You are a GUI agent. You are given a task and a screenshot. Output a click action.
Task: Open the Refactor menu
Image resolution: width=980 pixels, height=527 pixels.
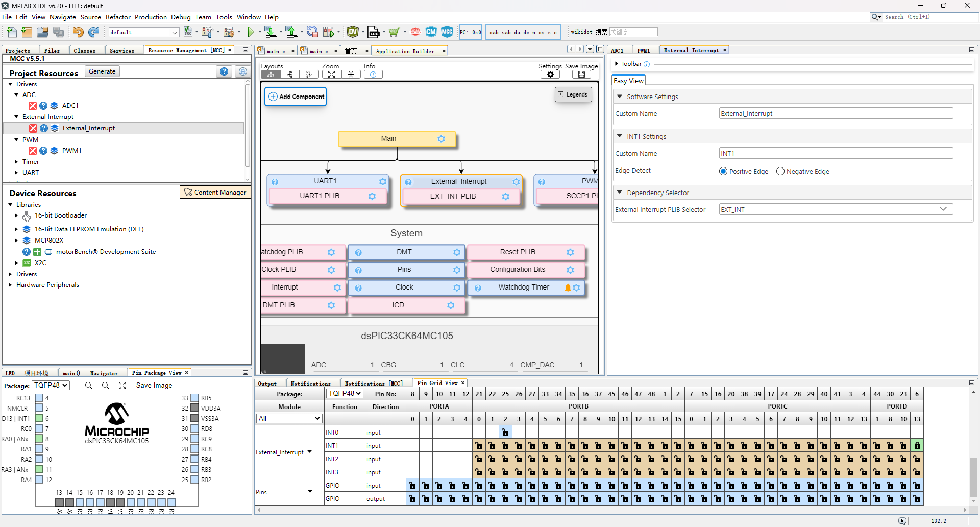[118, 17]
